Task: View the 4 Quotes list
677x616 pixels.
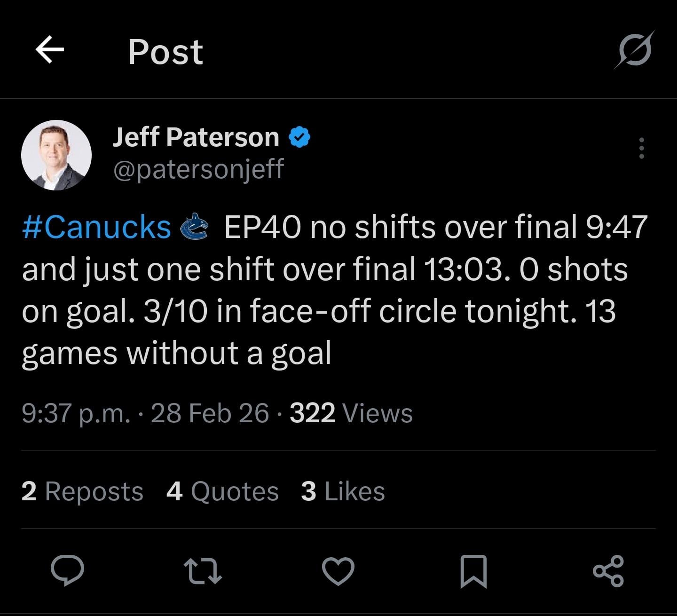Action: pyautogui.click(x=222, y=491)
